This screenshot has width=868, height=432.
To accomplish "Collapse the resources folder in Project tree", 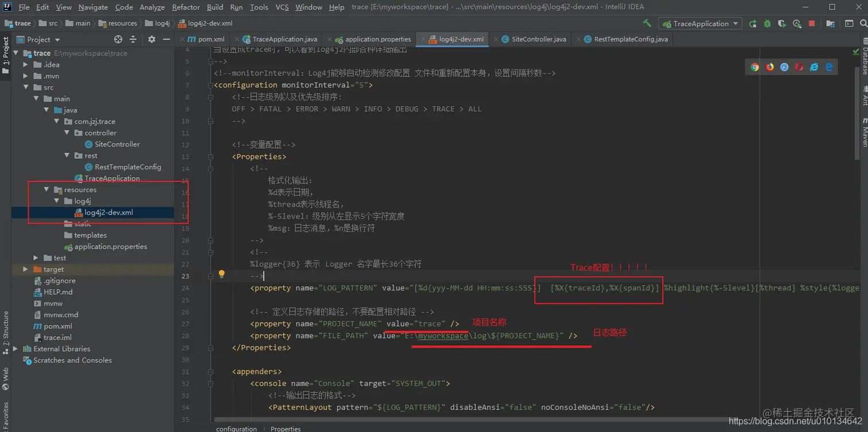I will point(47,189).
